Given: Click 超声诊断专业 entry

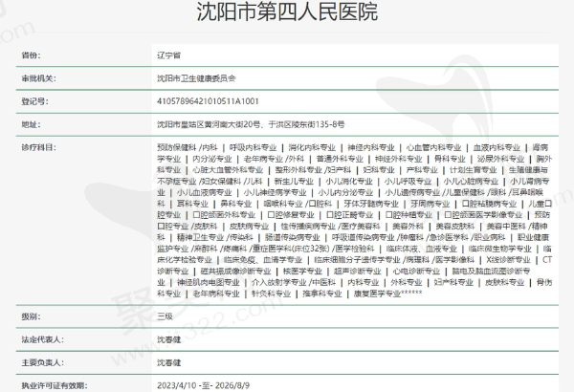Looking at the screenshot, I should (358, 272).
